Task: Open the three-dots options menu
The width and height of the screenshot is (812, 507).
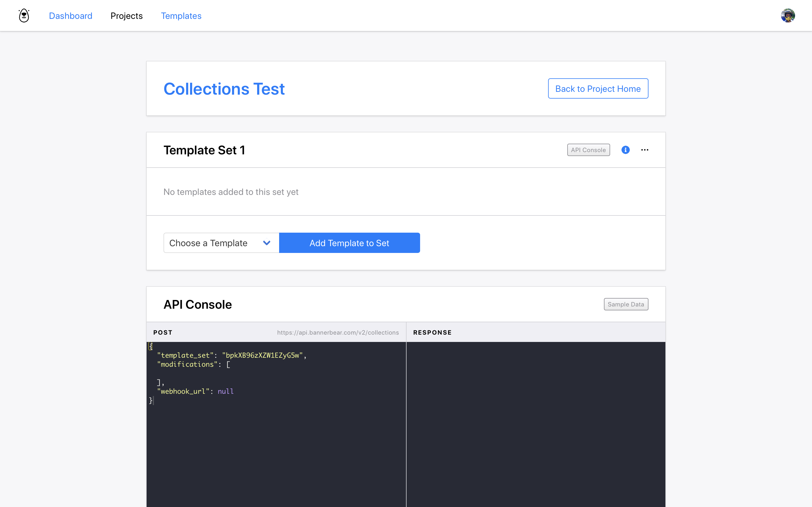Action: (645, 150)
